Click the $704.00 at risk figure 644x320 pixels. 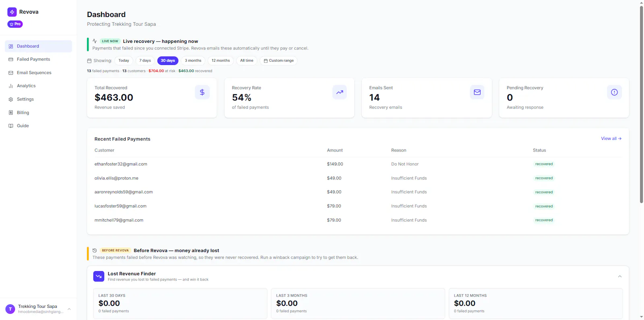pyautogui.click(x=156, y=71)
